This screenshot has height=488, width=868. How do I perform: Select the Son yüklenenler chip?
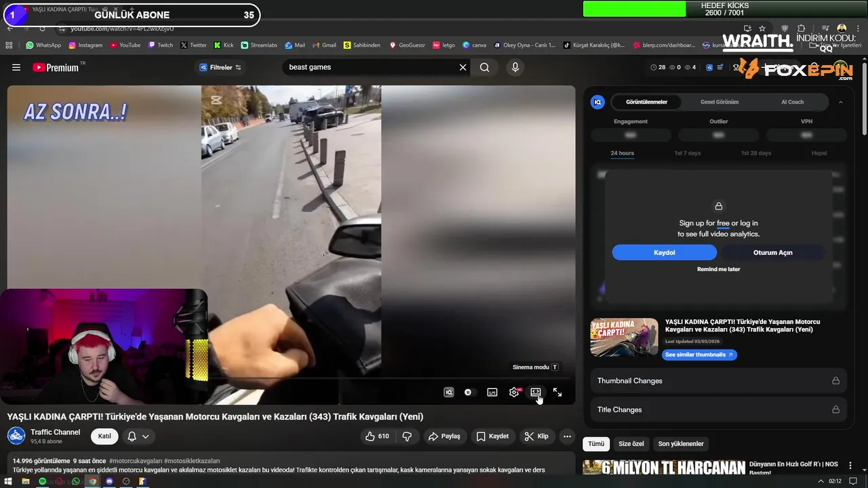681,444
